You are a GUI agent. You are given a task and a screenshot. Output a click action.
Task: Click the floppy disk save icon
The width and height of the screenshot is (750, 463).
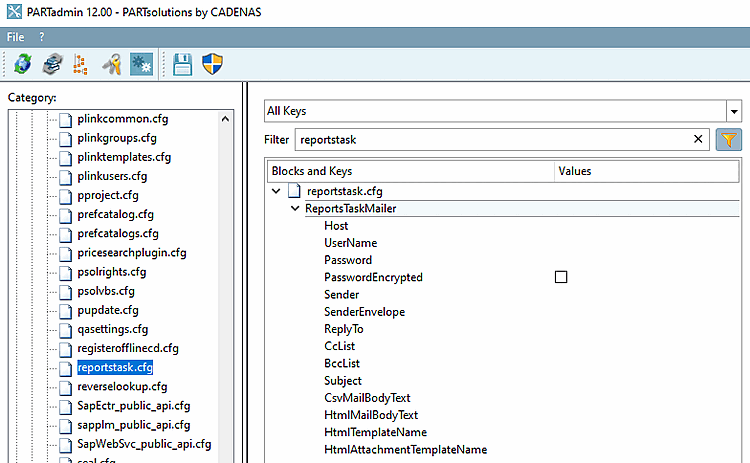[183, 65]
